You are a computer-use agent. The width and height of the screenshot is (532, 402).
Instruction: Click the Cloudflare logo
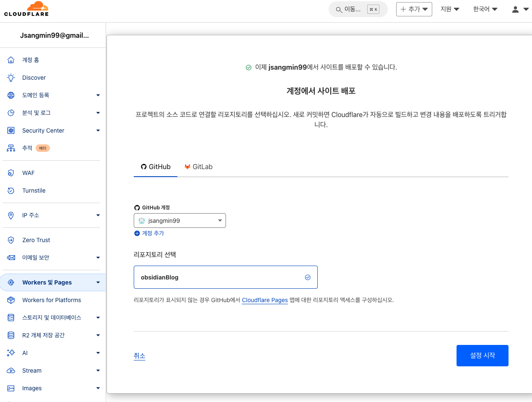click(x=26, y=9)
